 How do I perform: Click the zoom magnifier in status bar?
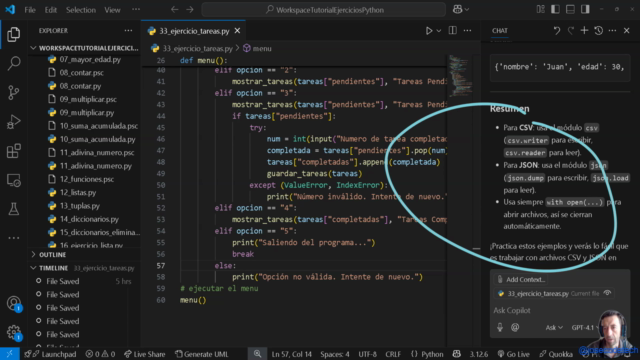coord(257,354)
